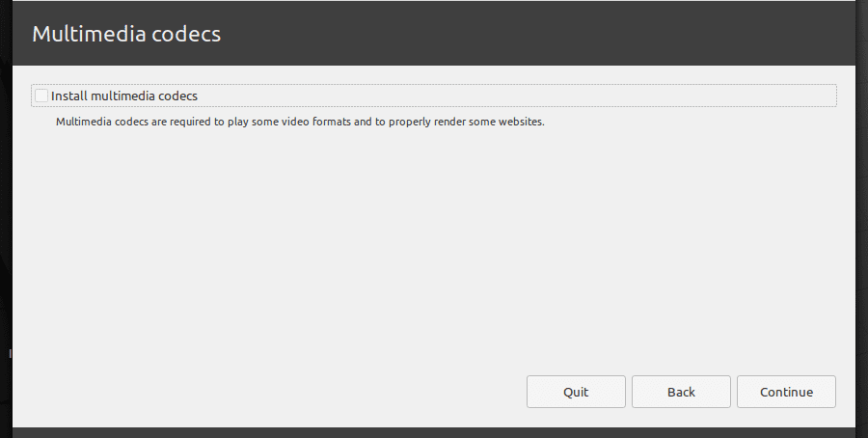
Task: Click the desktop background right of the installer
Action: [862, 241]
